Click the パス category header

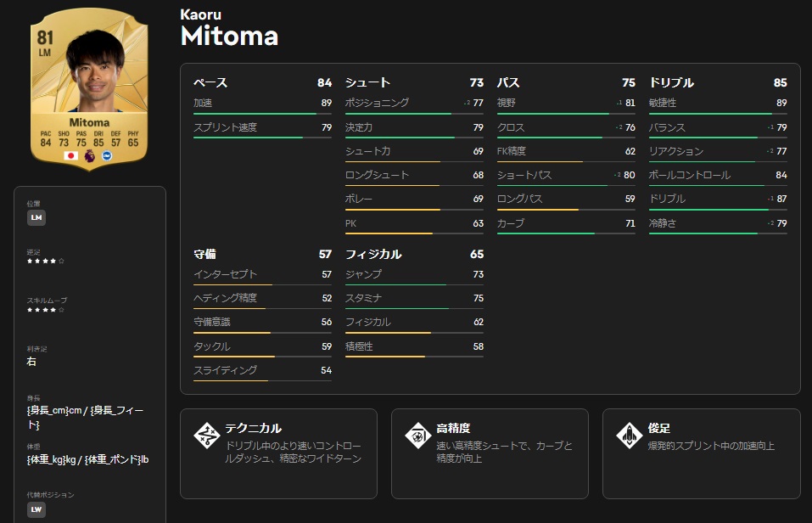tap(508, 82)
